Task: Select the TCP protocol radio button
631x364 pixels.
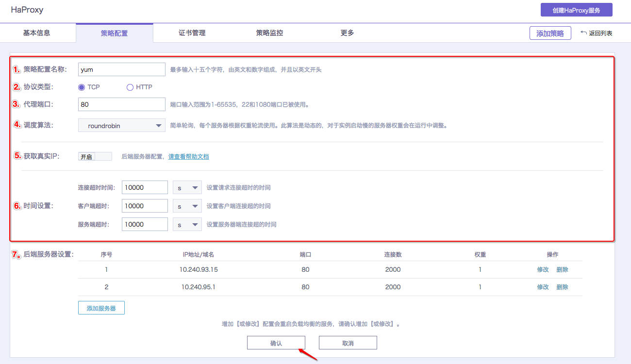Action: pyautogui.click(x=82, y=87)
